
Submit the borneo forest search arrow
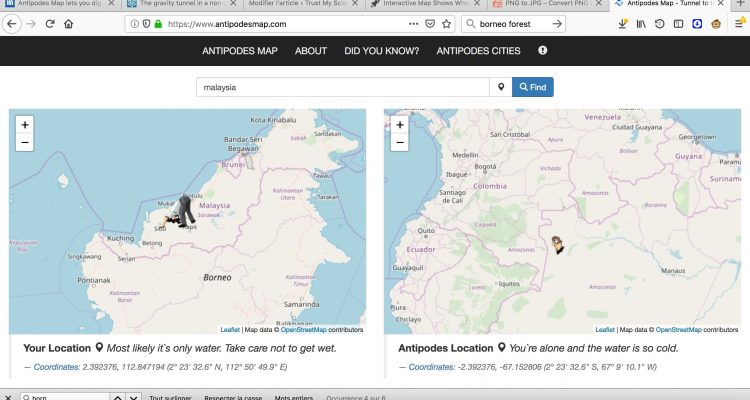(x=557, y=24)
